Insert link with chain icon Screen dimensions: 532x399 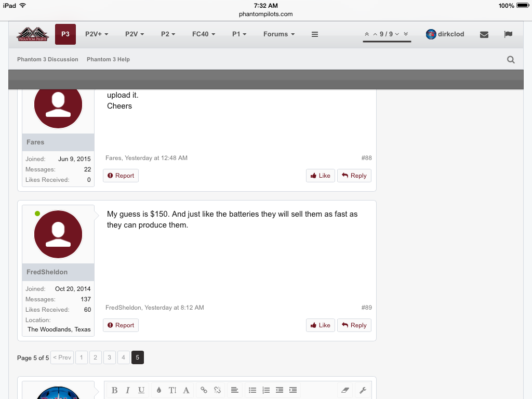204,390
